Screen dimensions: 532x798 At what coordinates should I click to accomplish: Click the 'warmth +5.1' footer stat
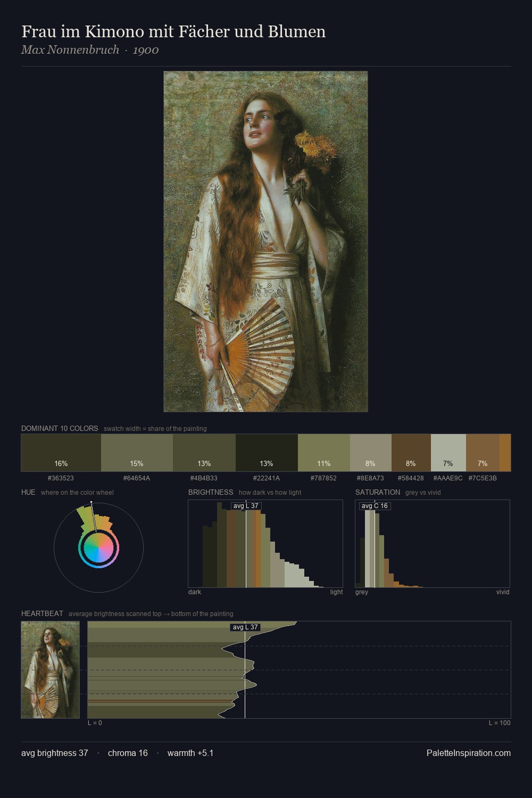point(190,753)
